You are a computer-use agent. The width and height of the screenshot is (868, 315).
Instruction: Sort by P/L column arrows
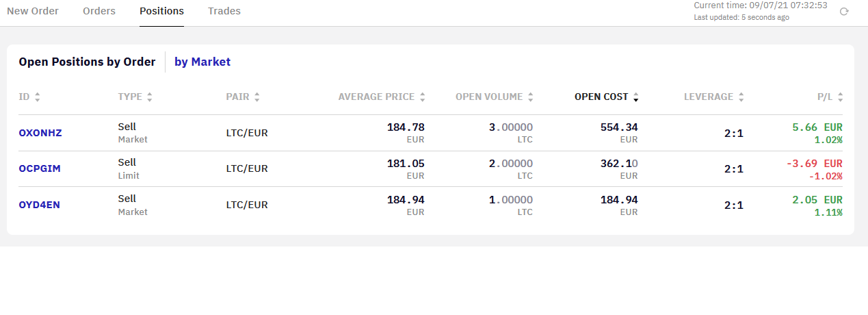(x=840, y=97)
